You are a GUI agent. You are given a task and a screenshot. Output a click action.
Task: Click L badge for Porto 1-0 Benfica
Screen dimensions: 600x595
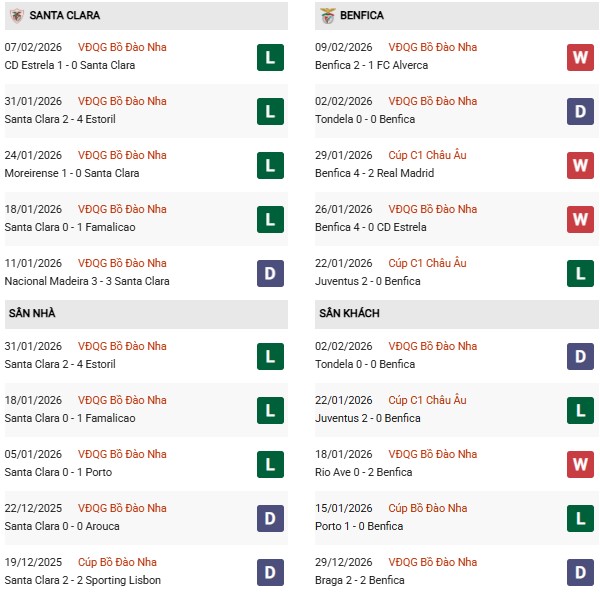point(580,518)
